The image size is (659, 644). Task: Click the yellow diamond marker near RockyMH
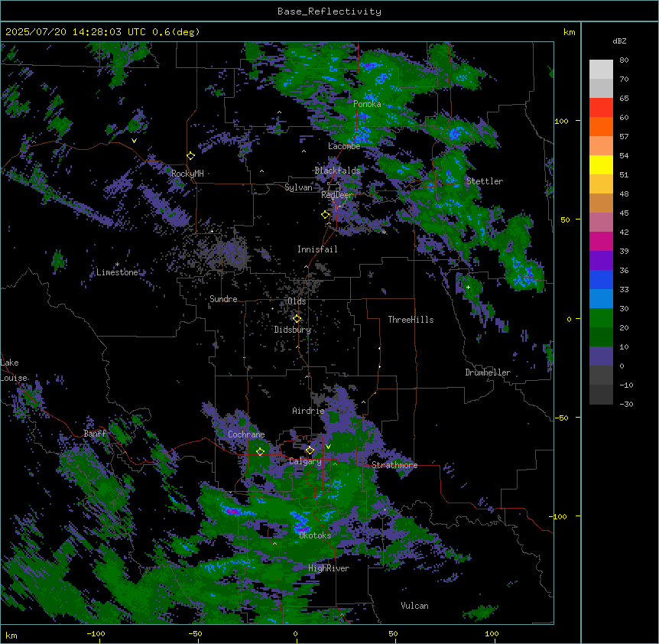click(x=190, y=156)
